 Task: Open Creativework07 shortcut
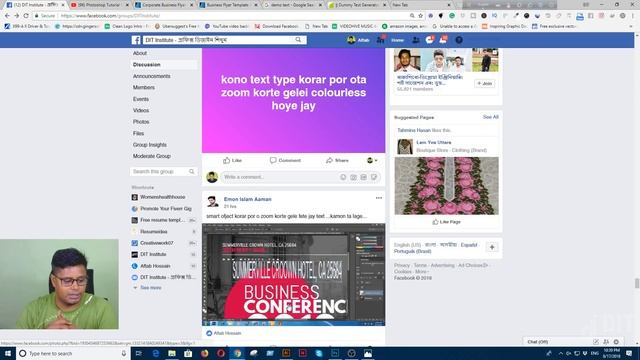(157, 243)
